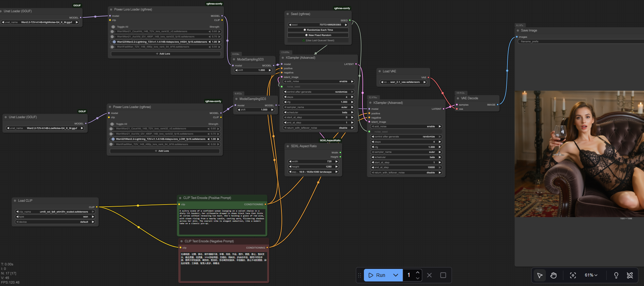Click the lightbulb icon in canvas toolbar
The height and width of the screenshot is (286, 644).
point(616,275)
